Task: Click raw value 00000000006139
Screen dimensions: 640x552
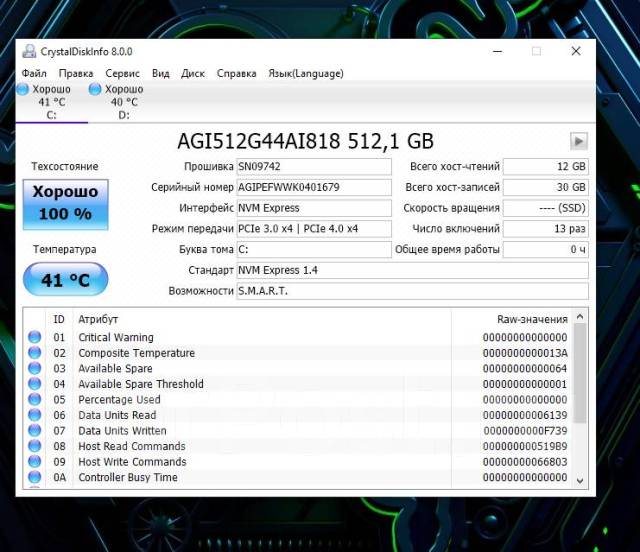Action: (x=525, y=415)
